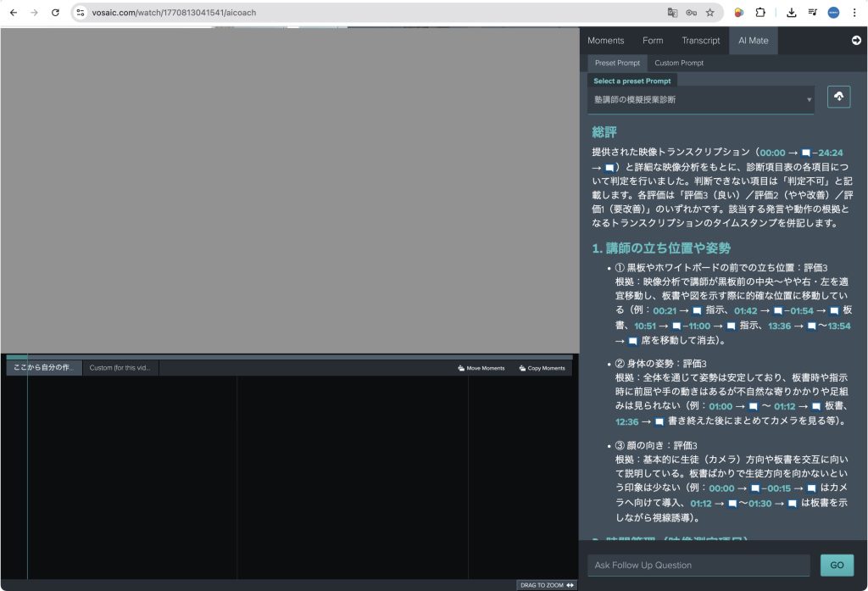868x591 pixels.
Task: Click comment icon after the 00:00 timestamp
Action: [805, 153]
